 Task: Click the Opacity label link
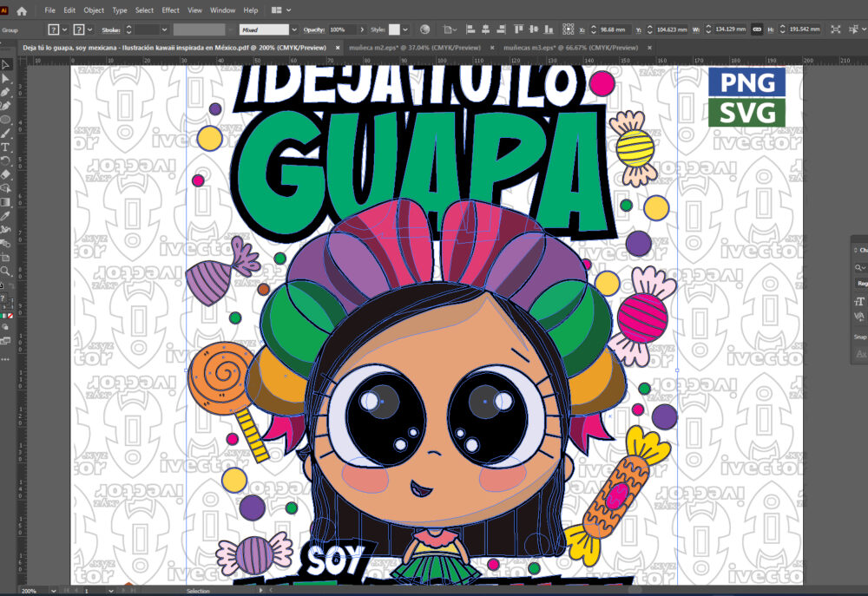(314, 29)
